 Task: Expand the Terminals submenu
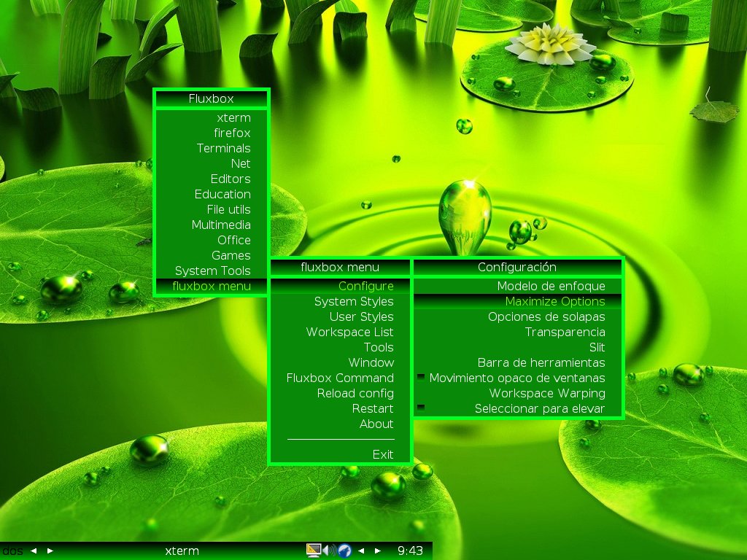point(211,148)
